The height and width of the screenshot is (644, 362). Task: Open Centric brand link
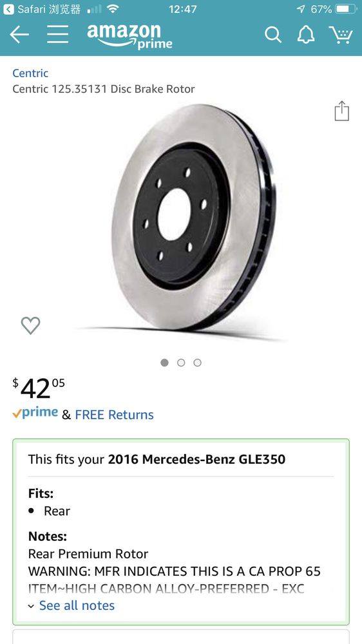pyautogui.click(x=30, y=73)
